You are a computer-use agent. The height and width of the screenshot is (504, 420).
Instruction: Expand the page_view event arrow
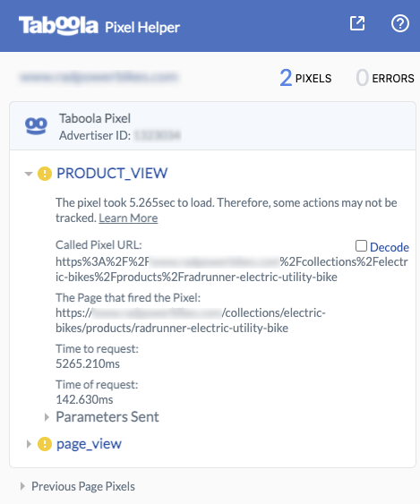tap(29, 444)
